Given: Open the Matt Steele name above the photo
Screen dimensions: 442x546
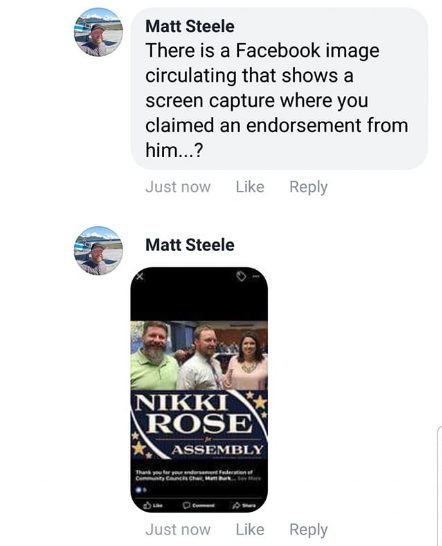Looking at the screenshot, I should [190, 245].
